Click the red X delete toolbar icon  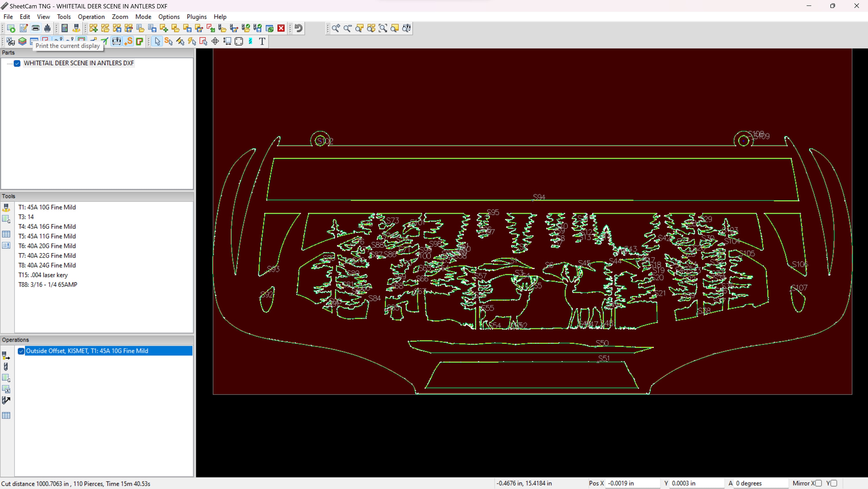[x=281, y=28]
